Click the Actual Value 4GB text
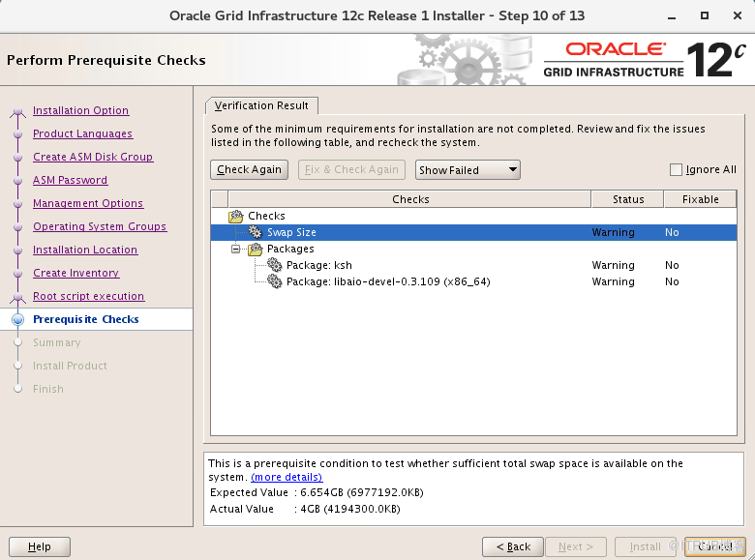 click(x=350, y=509)
